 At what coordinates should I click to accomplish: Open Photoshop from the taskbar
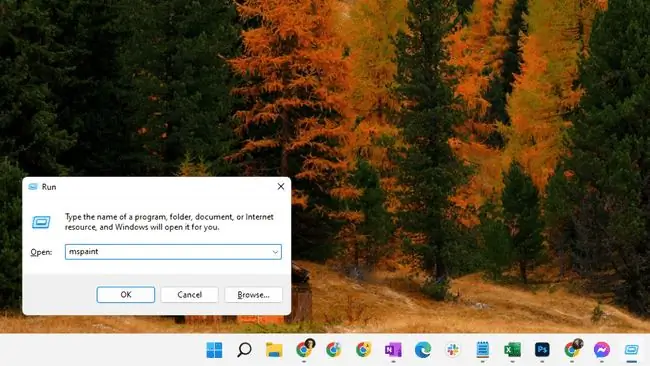[542, 350]
